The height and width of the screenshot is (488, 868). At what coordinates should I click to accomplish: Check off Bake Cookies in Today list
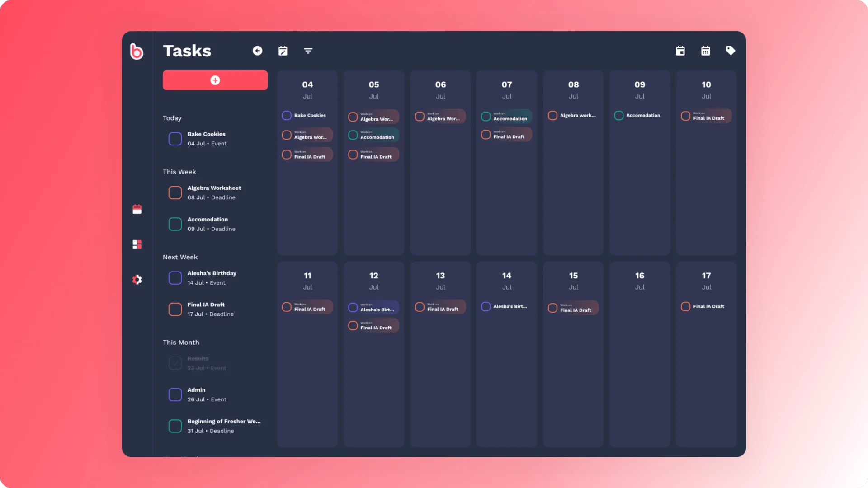click(175, 139)
